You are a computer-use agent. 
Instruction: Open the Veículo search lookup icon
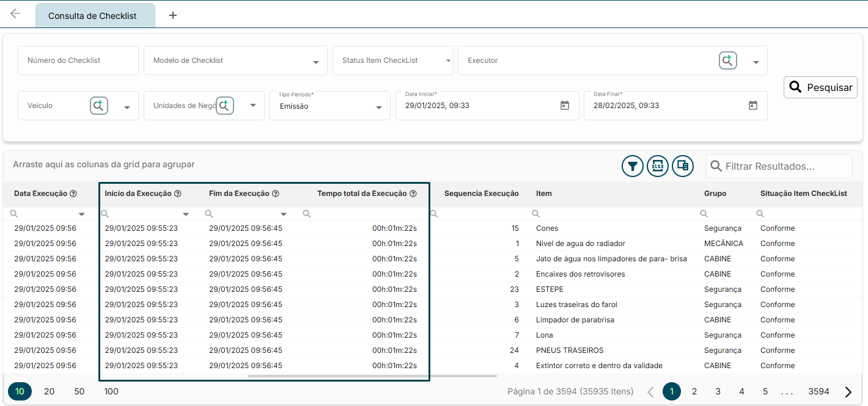99,106
